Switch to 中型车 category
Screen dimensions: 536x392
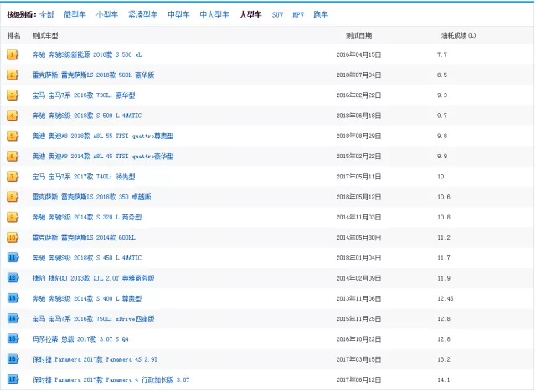click(x=178, y=15)
